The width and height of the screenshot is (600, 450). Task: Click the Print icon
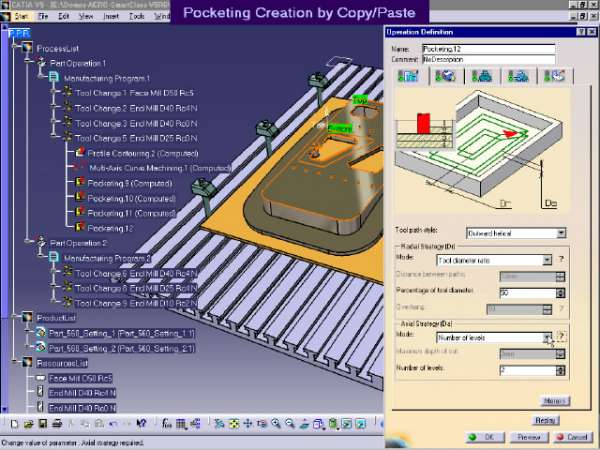click(x=57, y=424)
